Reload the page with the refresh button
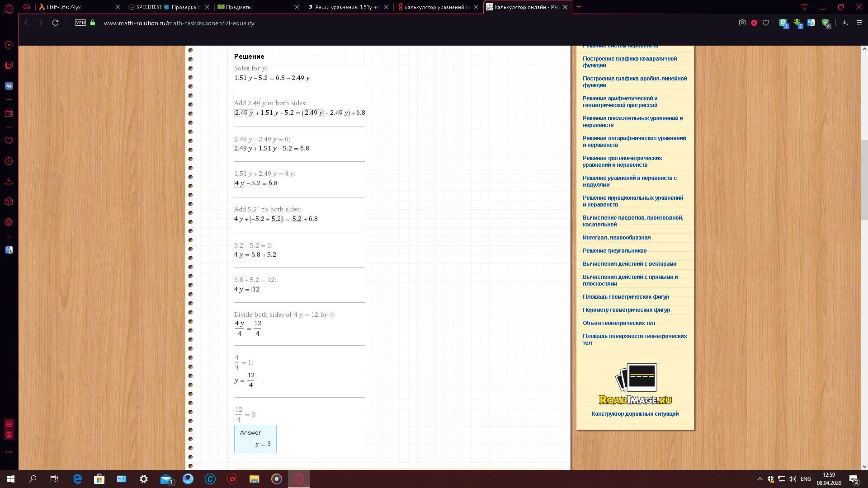The height and width of the screenshot is (488, 868). 55,23
